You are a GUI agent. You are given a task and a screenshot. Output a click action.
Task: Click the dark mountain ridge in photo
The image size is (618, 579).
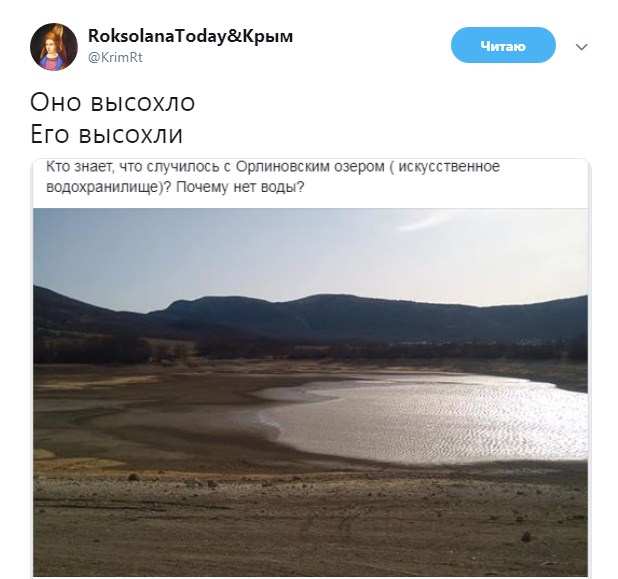click(311, 315)
